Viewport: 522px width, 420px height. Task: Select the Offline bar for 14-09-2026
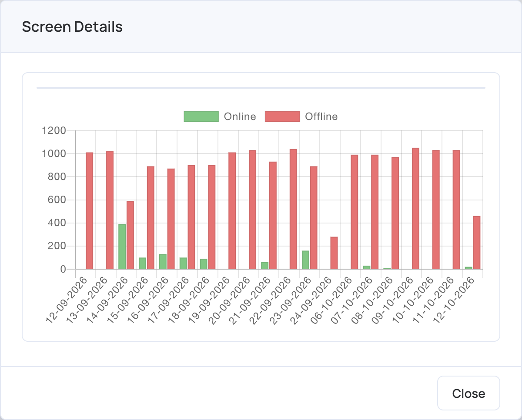(130, 235)
